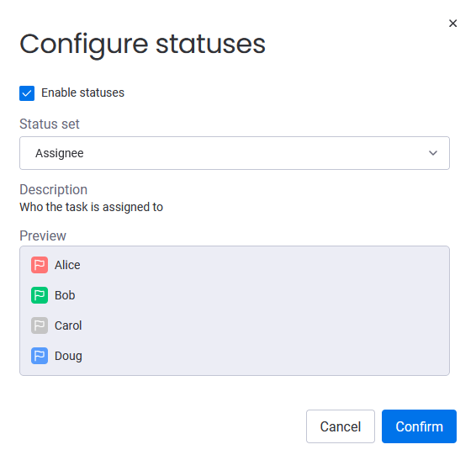Uncheck the Enable statuses checkbox
This screenshot has width=476, height=455.
tap(27, 93)
